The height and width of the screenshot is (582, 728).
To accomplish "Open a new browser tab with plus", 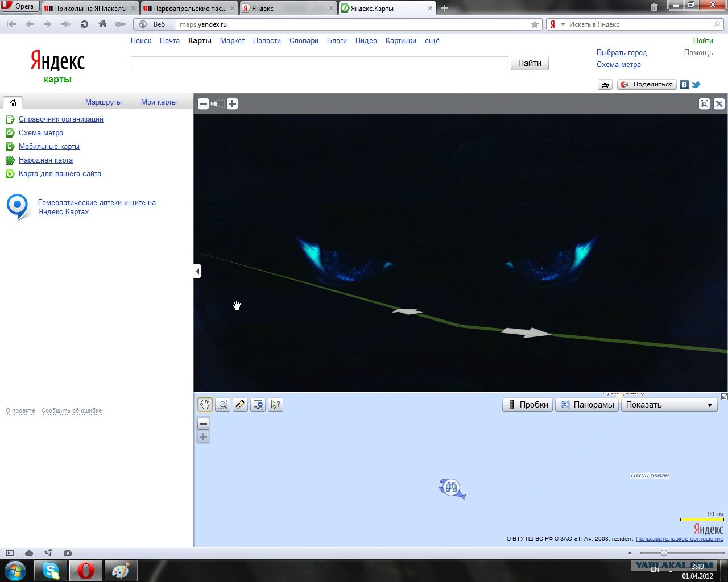I will 445,8.
